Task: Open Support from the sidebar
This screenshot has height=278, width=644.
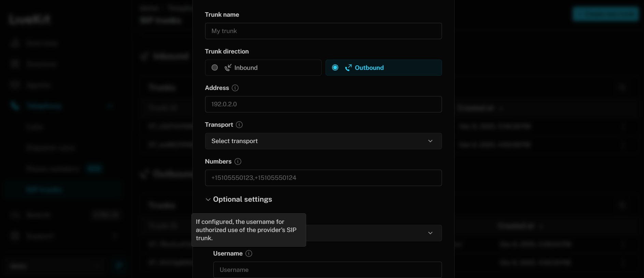Action: coord(41,236)
